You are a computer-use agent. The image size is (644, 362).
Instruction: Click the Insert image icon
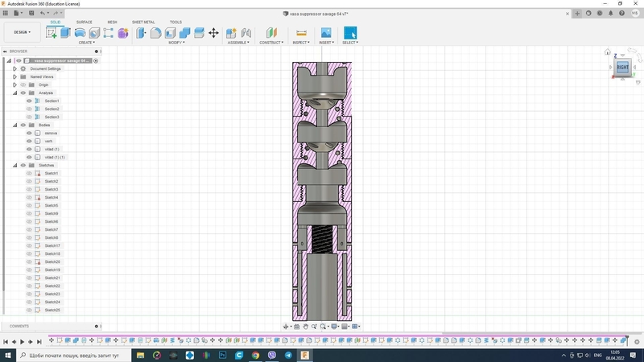point(326,33)
